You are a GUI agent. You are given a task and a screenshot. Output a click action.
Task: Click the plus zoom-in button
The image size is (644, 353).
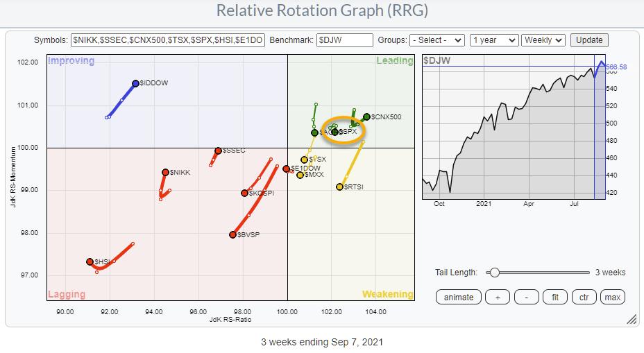pyautogui.click(x=498, y=298)
